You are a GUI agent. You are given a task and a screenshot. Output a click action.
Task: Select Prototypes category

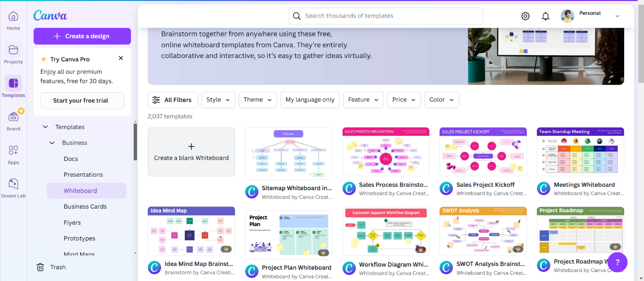pyautogui.click(x=80, y=238)
